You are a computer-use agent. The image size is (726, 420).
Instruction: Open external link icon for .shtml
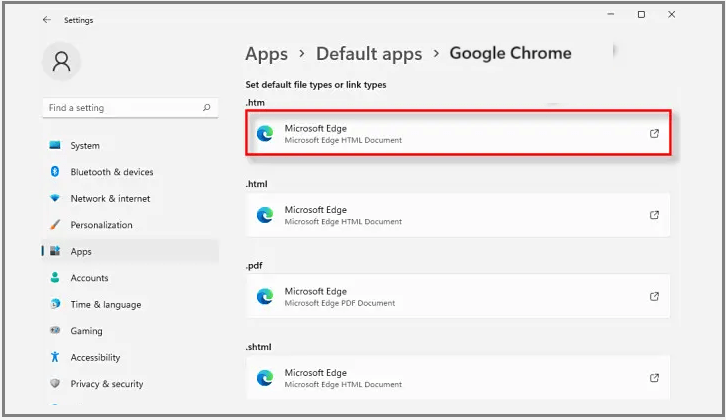click(654, 378)
